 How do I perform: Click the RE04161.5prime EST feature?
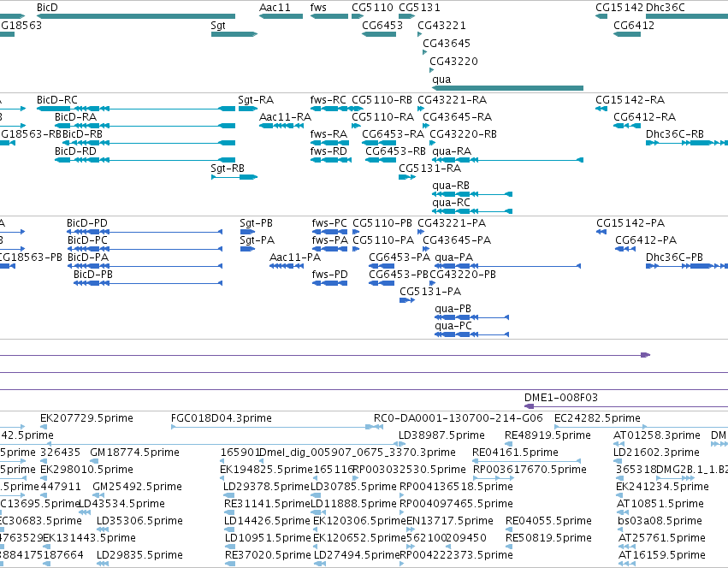[526, 461]
